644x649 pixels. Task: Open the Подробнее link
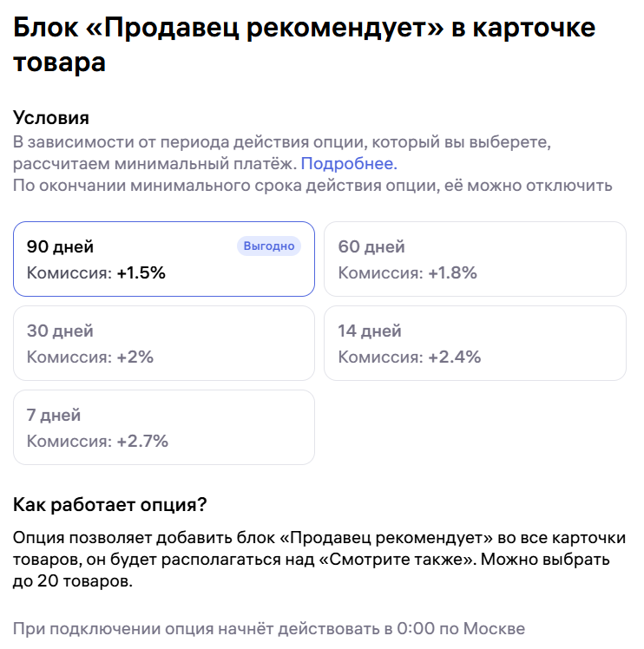(347, 163)
